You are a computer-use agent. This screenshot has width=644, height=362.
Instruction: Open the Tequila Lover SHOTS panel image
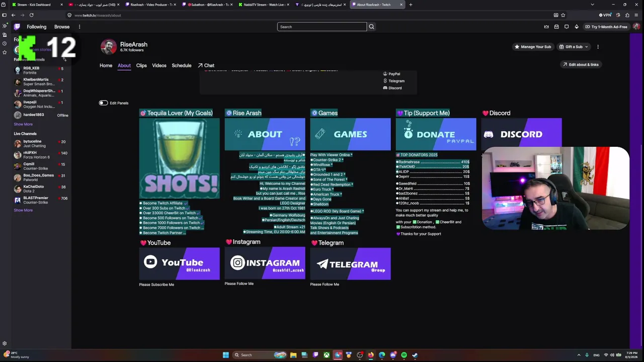pos(179,158)
